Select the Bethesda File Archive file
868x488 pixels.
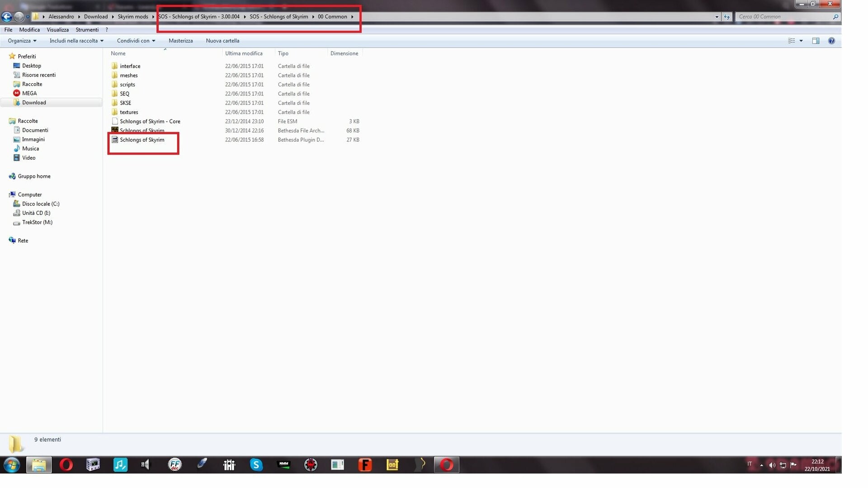(142, 131)
